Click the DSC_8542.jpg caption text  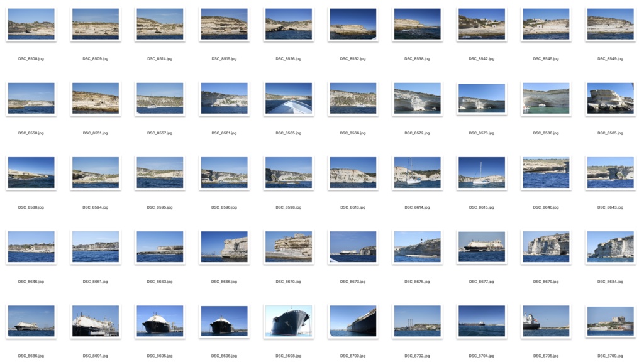(481, 59)
